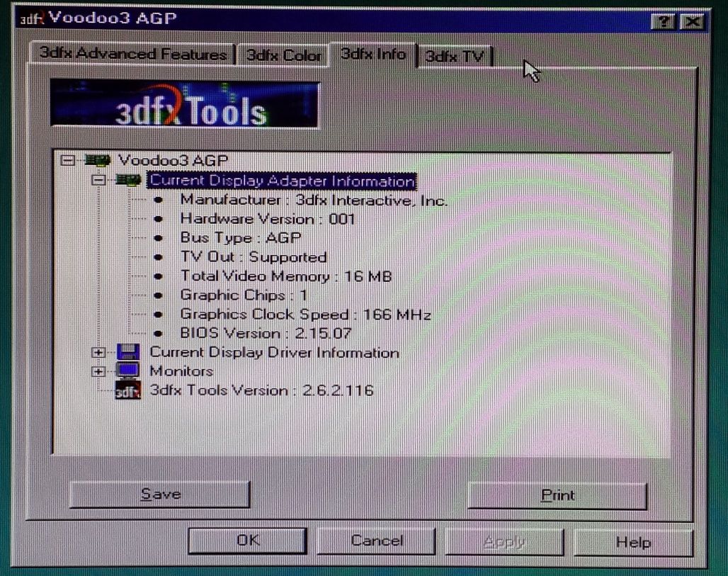
Task: Collapse Current Display Adapter Information node
Action: pos(98,180)
